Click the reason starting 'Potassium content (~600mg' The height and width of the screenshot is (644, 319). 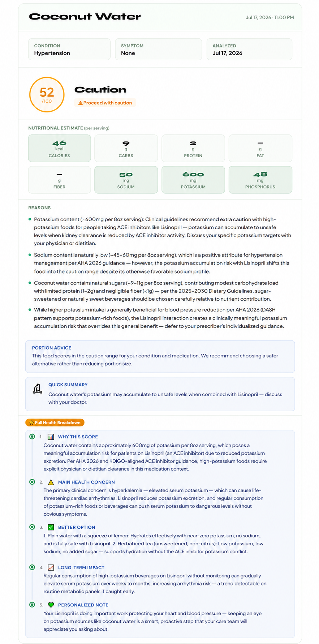coord(162,231)
